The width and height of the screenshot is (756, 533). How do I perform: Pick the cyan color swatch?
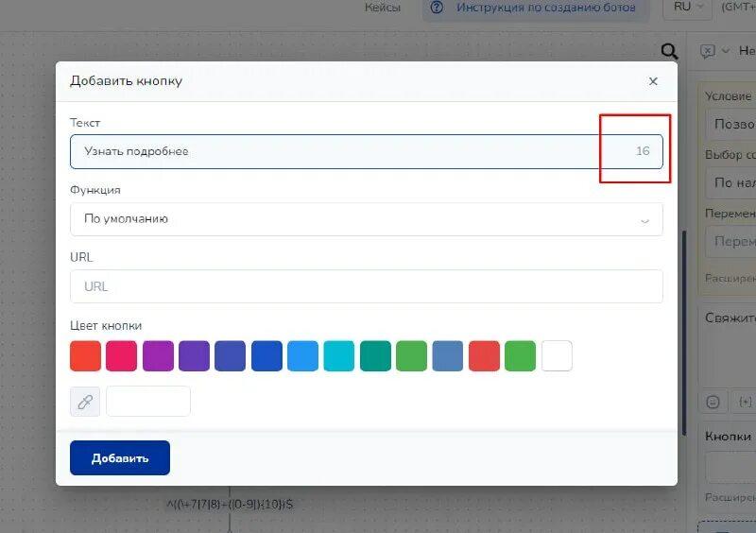tap(339, 356)
